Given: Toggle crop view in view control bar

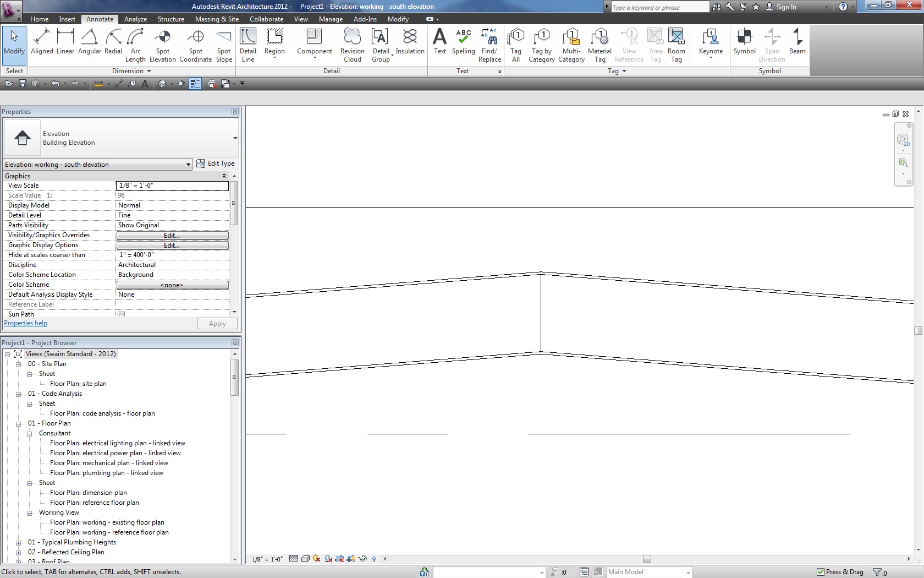Looking at the screenshot, I should click(x=340, y=559).
